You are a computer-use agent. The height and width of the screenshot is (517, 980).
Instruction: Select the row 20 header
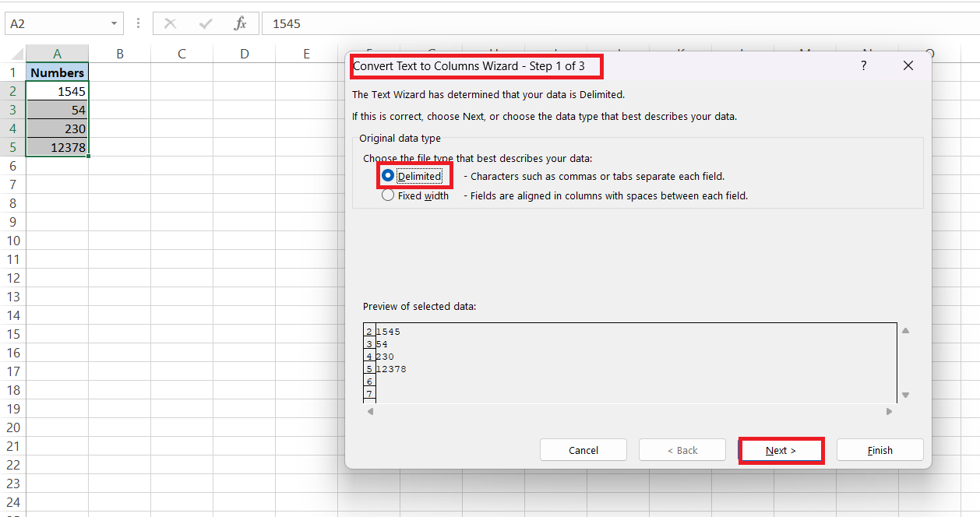click(12, 427)
